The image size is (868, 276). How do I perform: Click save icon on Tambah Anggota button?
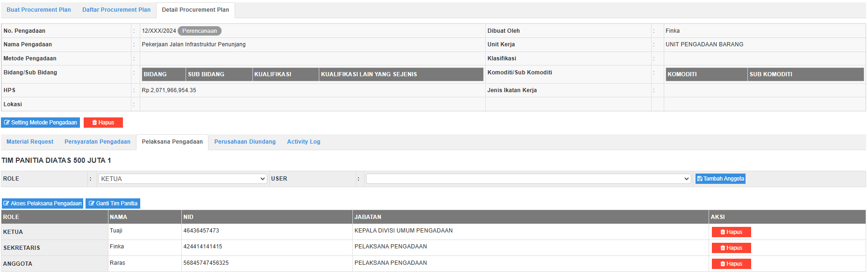[x=700, y=179]
